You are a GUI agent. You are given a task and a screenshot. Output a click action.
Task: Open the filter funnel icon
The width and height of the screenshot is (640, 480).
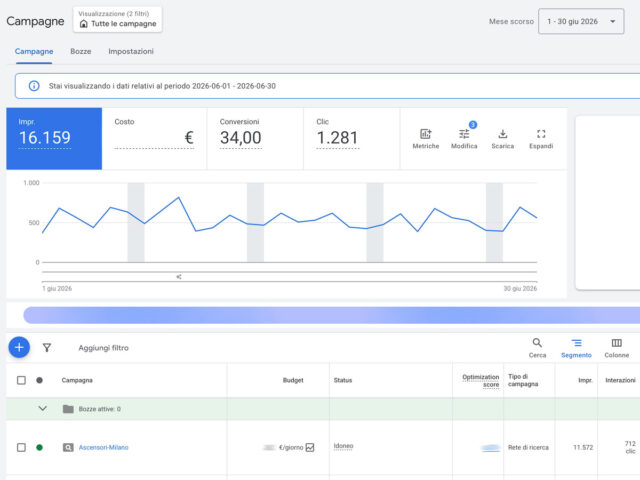coord(47,347)
